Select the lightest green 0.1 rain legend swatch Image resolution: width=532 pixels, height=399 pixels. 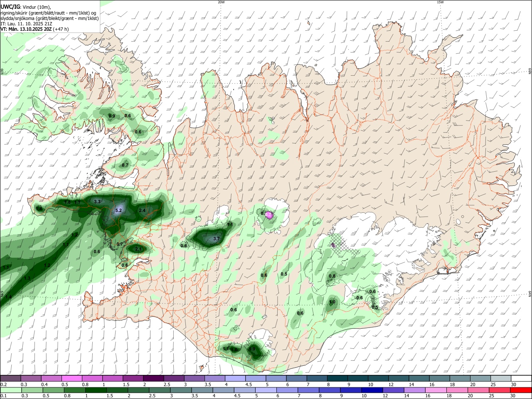11,390
